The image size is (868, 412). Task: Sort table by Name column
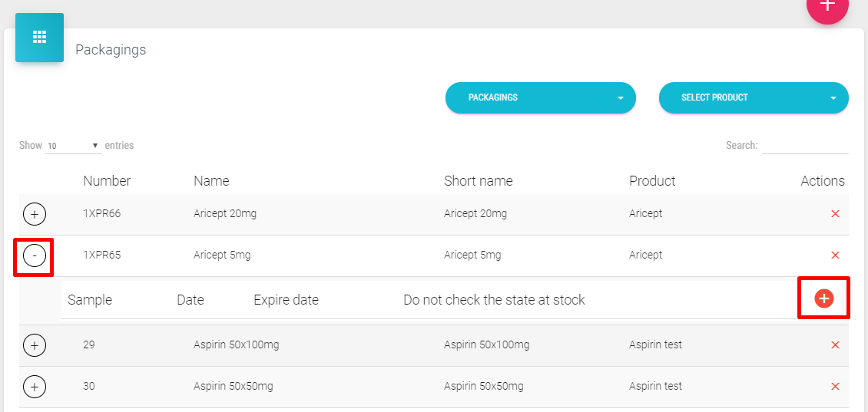click(211, 181)
